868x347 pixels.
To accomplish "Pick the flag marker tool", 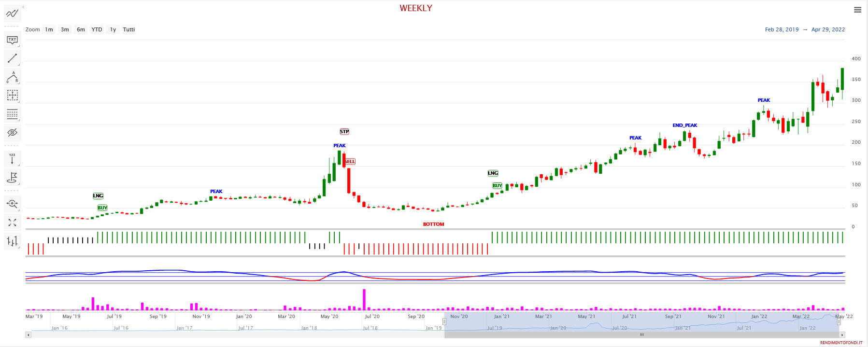I will 12,178.
